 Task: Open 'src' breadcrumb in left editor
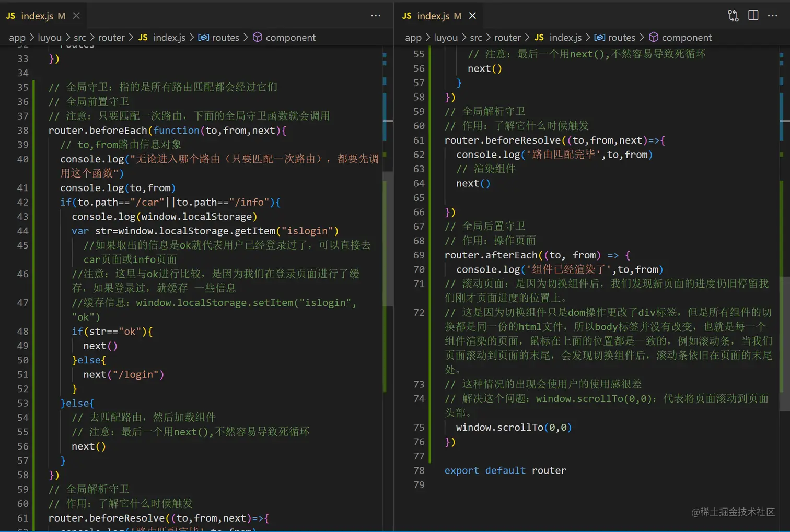[80, 38]
